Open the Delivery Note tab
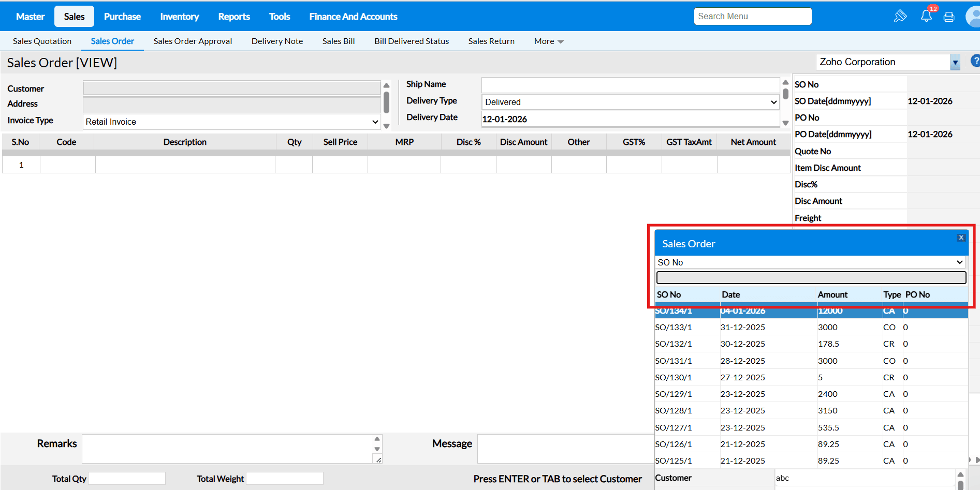The width and height of the screenshot is (980, 490). (277, 41)
